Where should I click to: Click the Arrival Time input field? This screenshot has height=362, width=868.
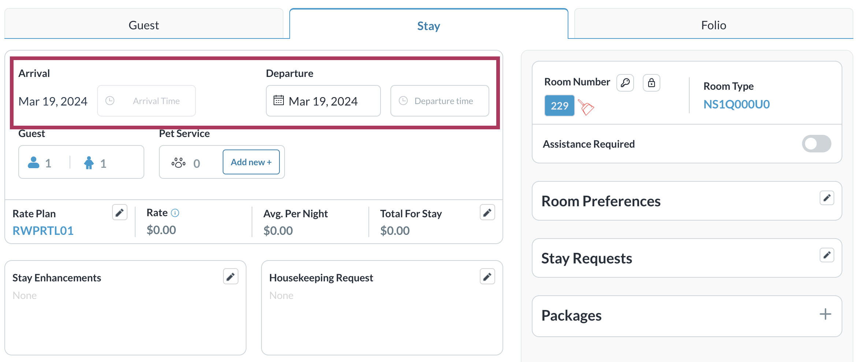click(146, 101)
